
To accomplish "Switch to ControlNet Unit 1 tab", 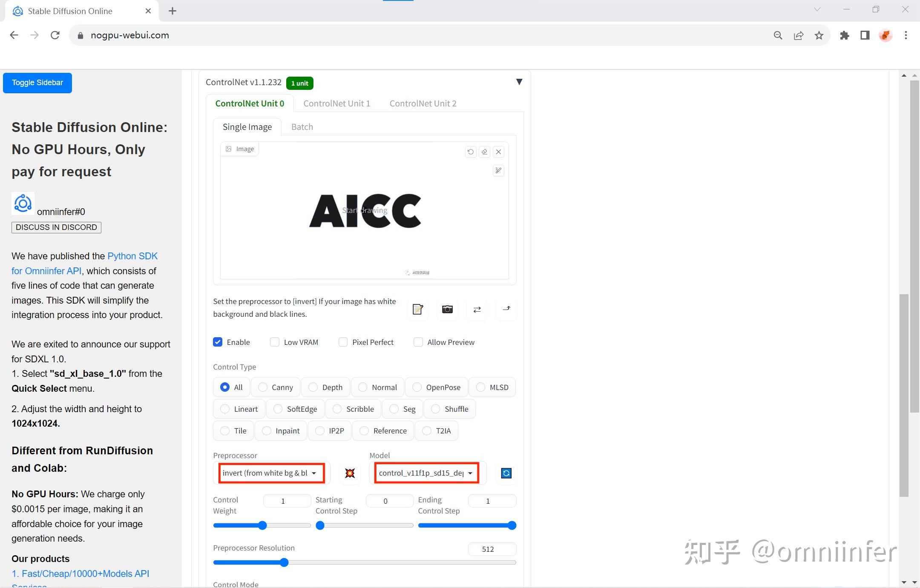I will (336, 103).
